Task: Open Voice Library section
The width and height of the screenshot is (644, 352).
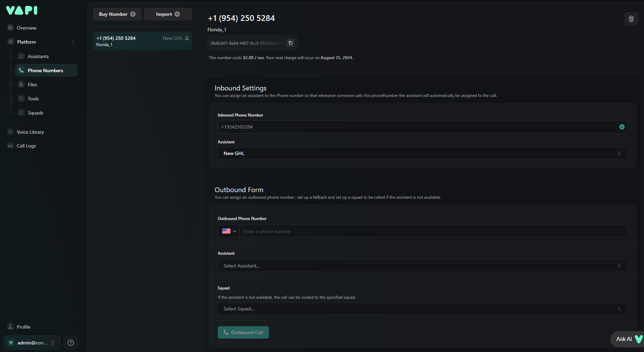Action: pos(30,132)
